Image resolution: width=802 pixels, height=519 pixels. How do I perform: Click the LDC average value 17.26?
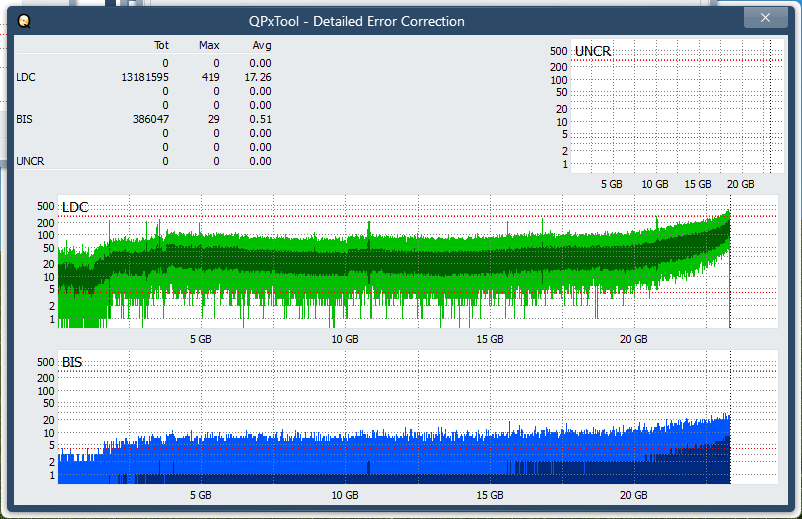click(x=258, y=77)
